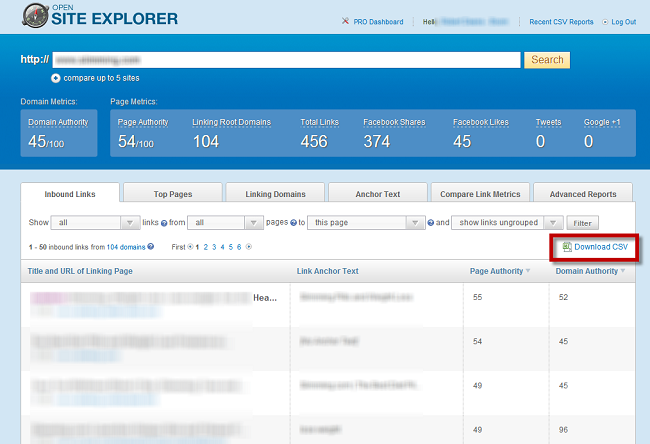
Task: Click into the URL search field
Action: tap(286, 60)
